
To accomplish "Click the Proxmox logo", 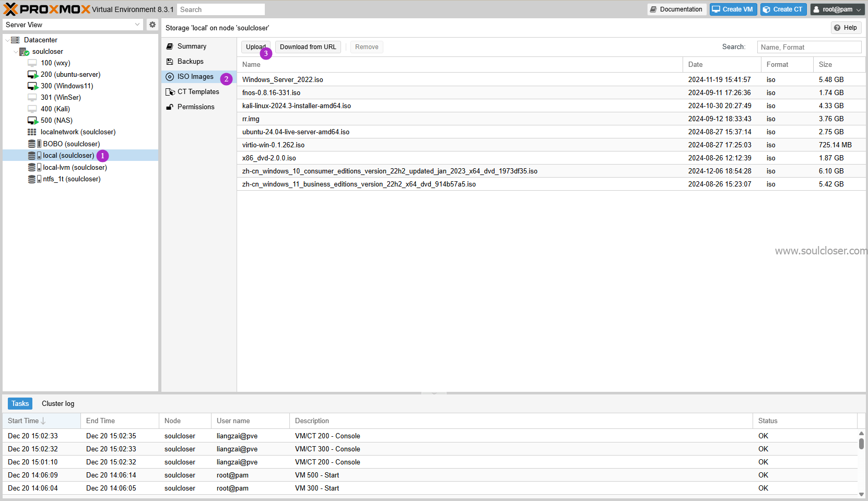I will pos(47,9).
